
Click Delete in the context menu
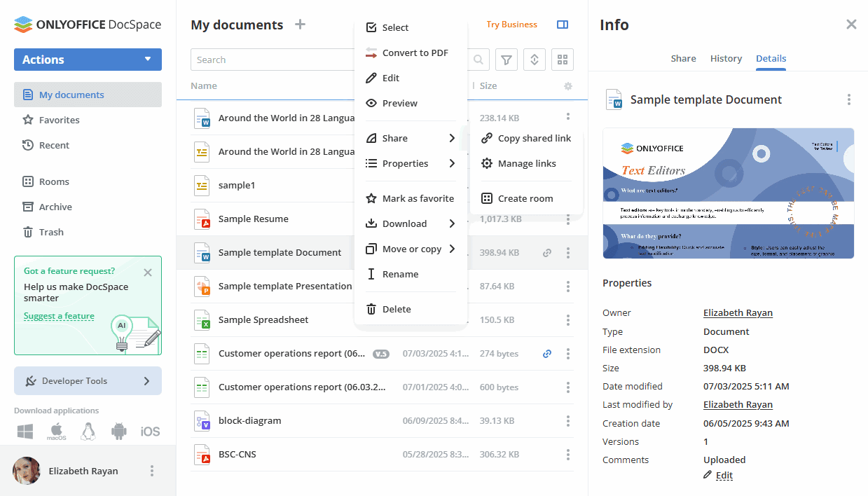411,309
